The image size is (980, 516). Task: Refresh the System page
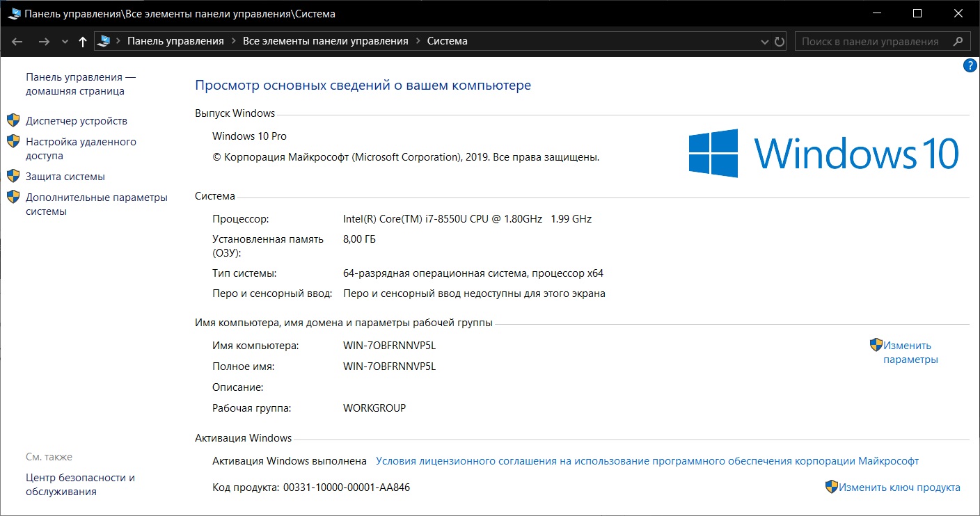[780, 41]
